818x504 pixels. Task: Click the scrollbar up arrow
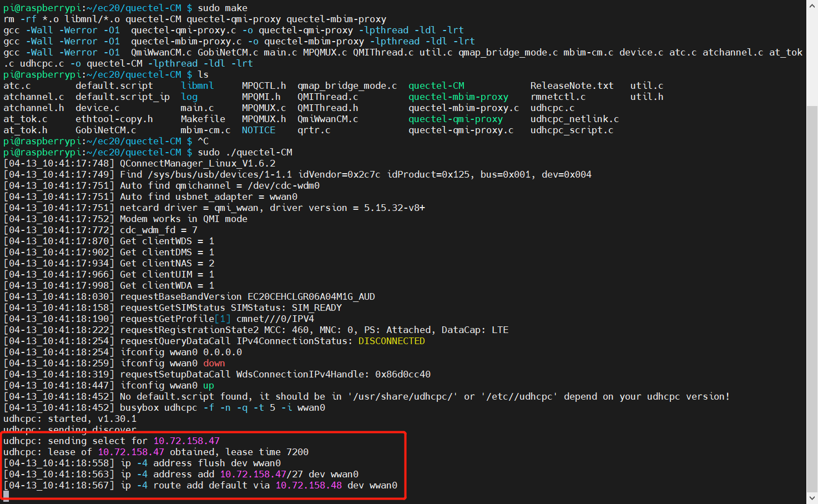[812, 5]
